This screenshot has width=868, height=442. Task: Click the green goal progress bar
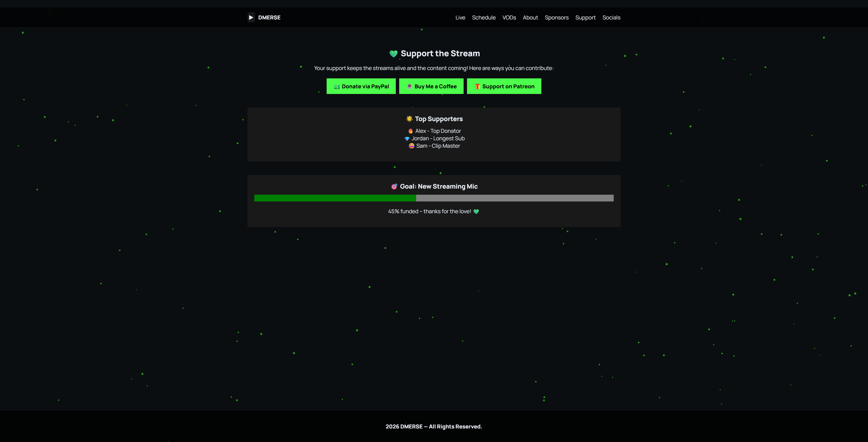(x=335, y=198)
